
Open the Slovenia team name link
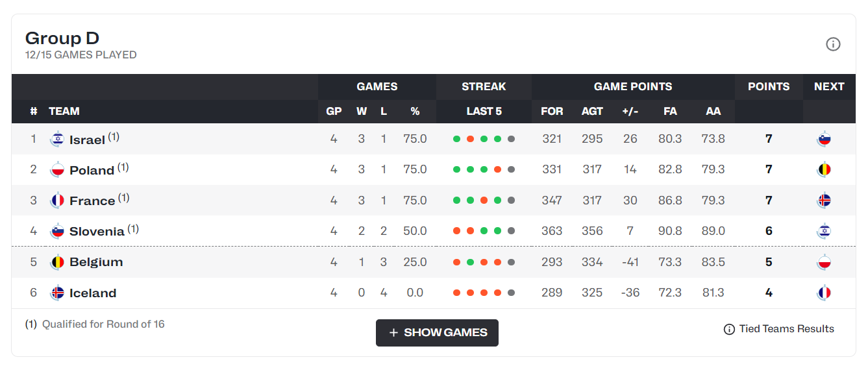point(97,232)
